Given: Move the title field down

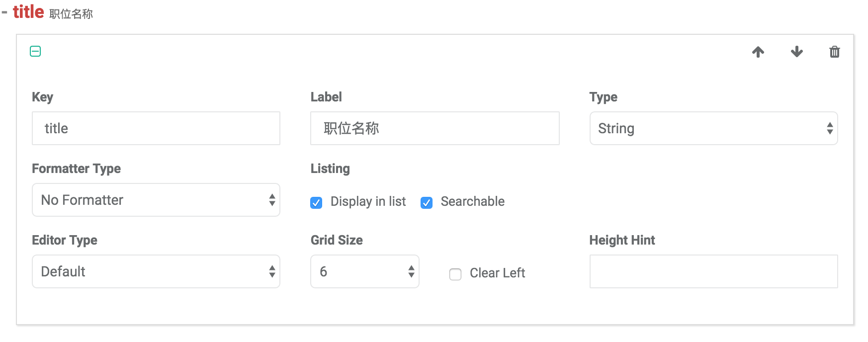Looking at the screenshot, I should pyautogui.click(x=797, y=52).
